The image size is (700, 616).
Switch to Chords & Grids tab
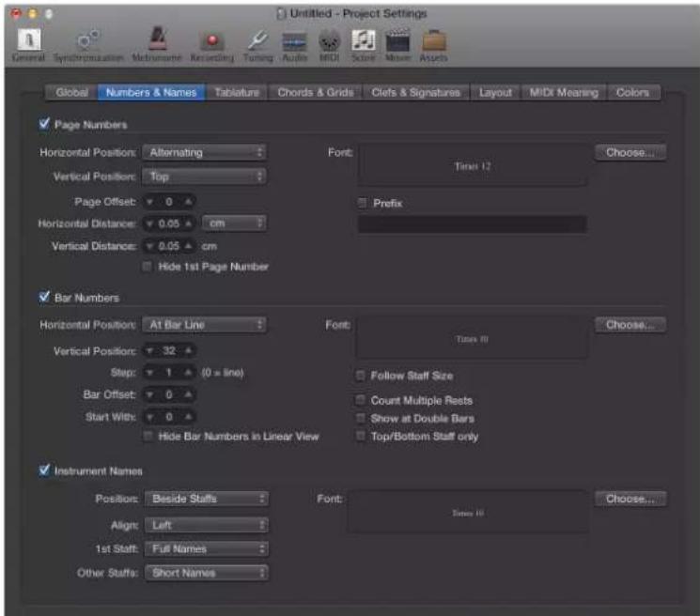(316, 92)
